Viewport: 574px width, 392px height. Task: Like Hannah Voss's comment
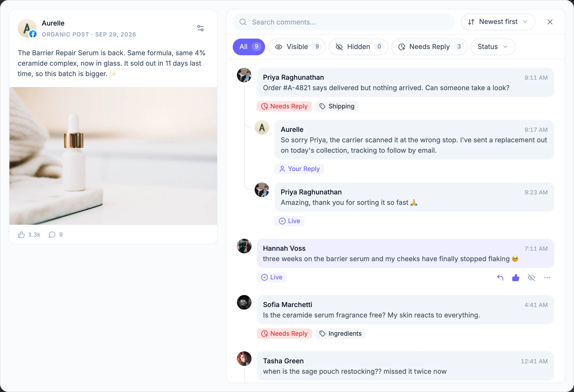pyautogui.click(x=516, y=278)
